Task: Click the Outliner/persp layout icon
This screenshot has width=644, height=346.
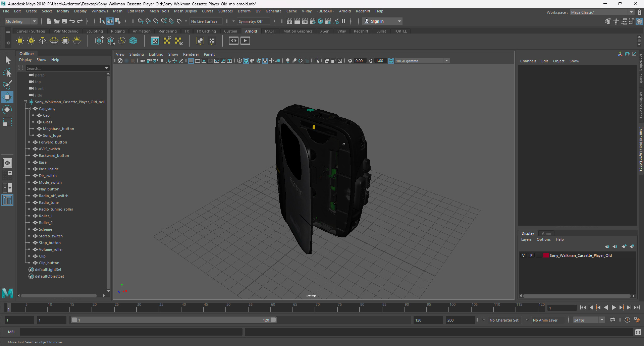Action: pyautogui.click(x=7, y=200)
